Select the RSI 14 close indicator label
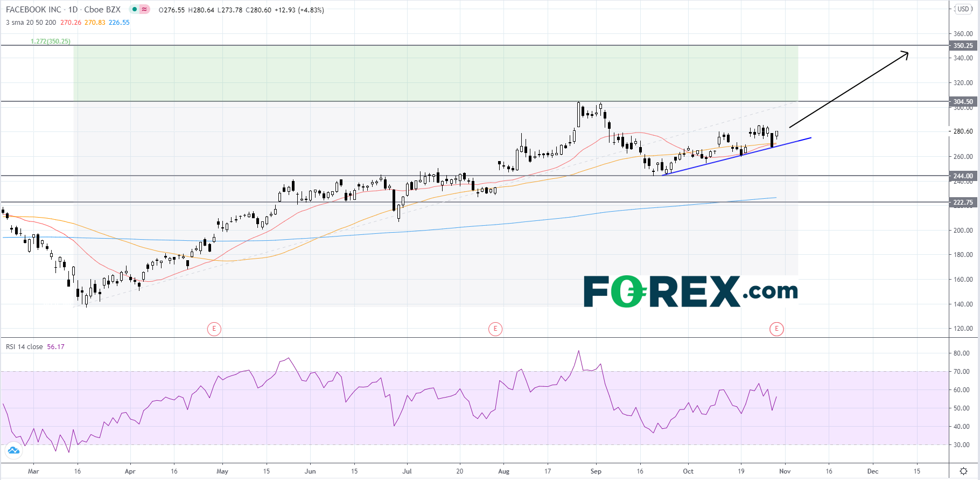The width and height of the screenshot is (980, 480). [x=24, y=347]
